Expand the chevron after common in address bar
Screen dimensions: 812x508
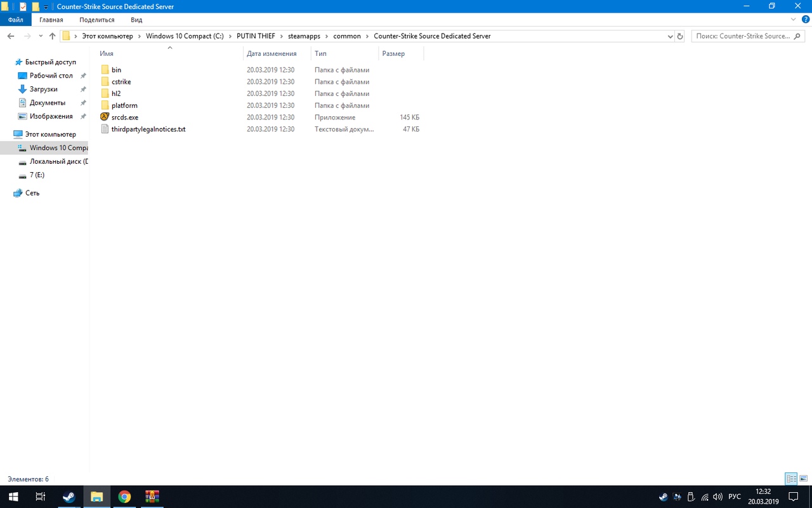367,36
